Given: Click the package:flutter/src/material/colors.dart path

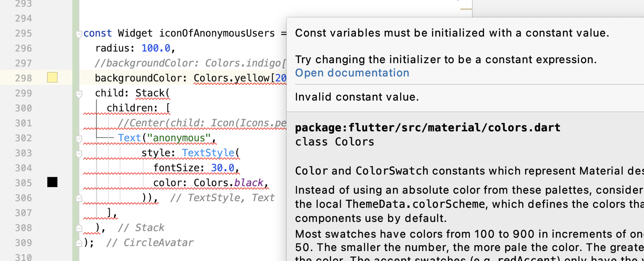Looking at the screenshot, I should pos(428,128).
